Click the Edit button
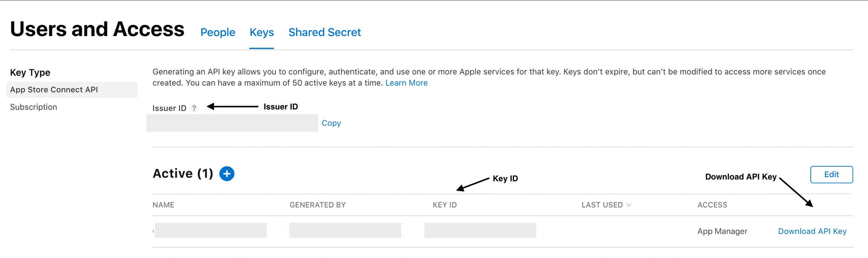Viewport: 868px width, 258px height. point(831,175)
